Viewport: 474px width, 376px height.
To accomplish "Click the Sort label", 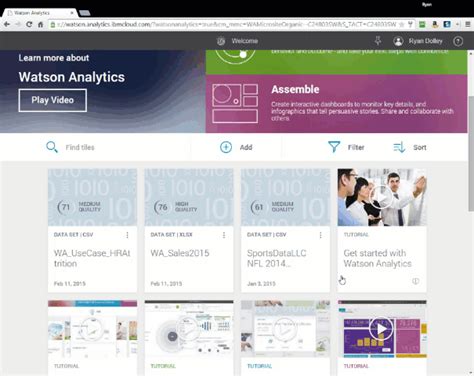I will (x=420, y=147).
